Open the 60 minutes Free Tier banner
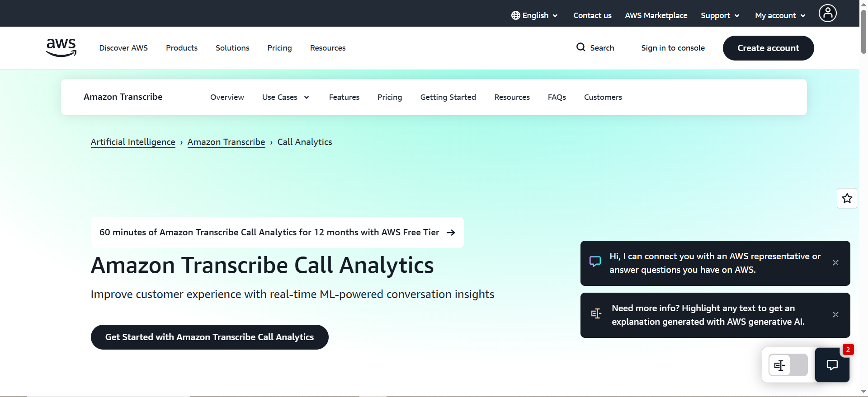This screenshot has height=397, width=868. point(277,232)
